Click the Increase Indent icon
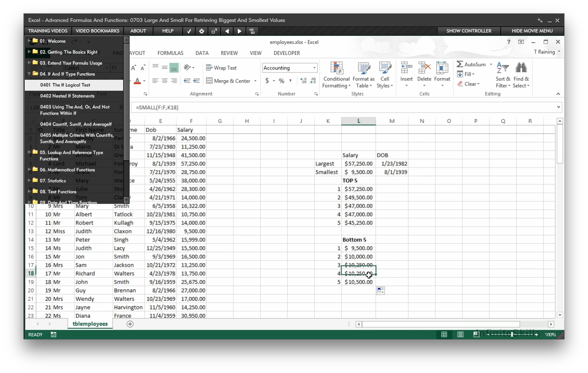The width and height of the screenshot is (588, 373). coord(197,81)
